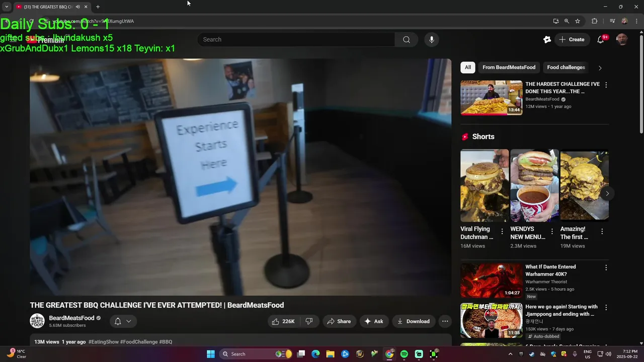Open the BeardMeatsFood channel avatar

point(37,321)
